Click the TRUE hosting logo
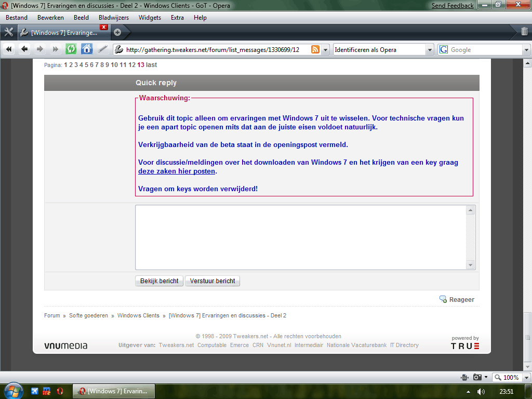The image size is (532, 399). pyautogui.click(x=465, y=346)
